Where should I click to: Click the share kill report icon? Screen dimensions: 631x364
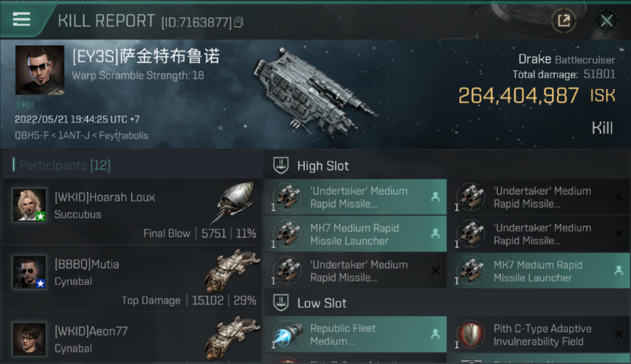pyautogui.click(x=564, y=20)
